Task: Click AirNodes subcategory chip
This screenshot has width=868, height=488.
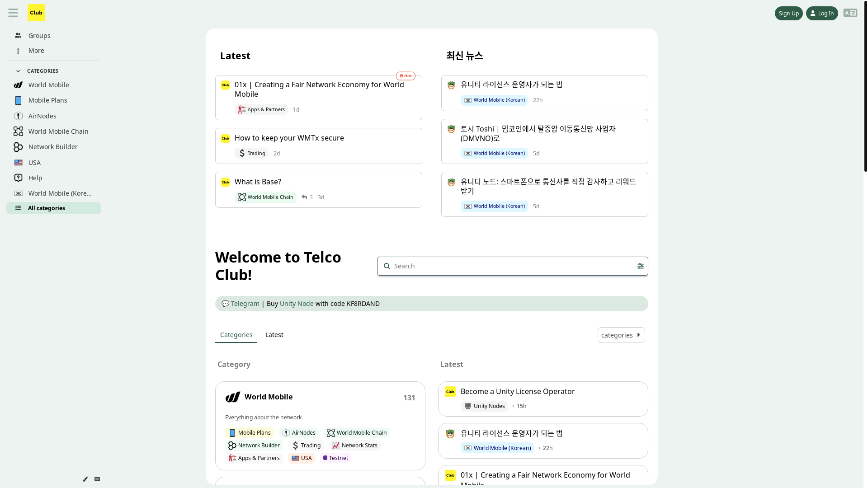Action: (299, 433)
